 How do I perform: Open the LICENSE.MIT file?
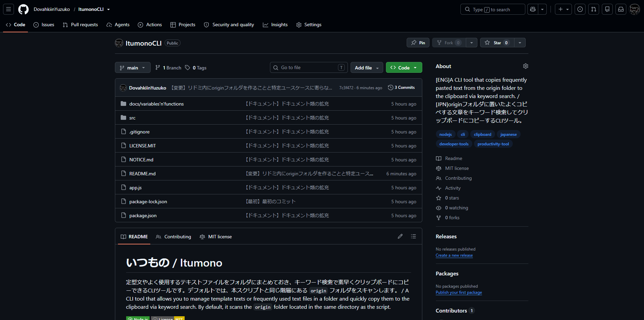click(142, 146)
